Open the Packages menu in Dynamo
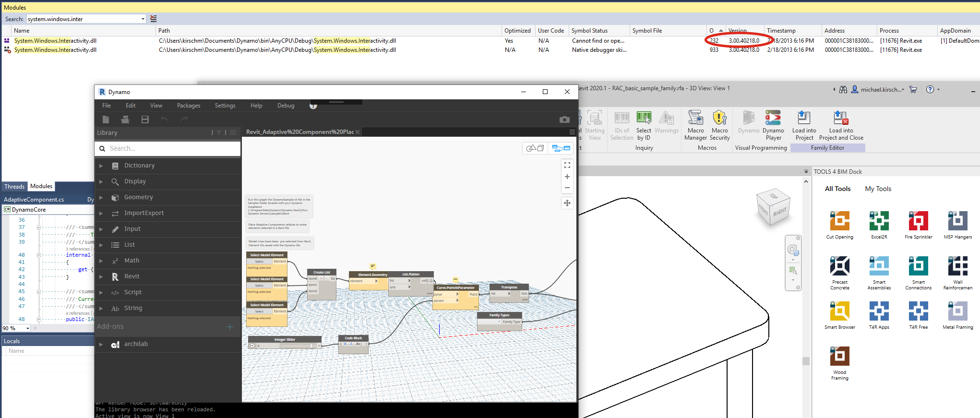 tap(189, 106)
